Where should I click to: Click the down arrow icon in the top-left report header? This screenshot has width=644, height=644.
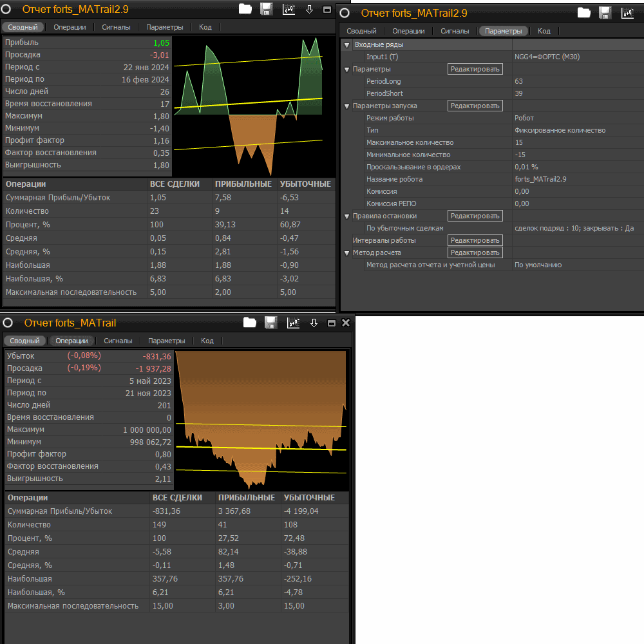coord(309,9)
